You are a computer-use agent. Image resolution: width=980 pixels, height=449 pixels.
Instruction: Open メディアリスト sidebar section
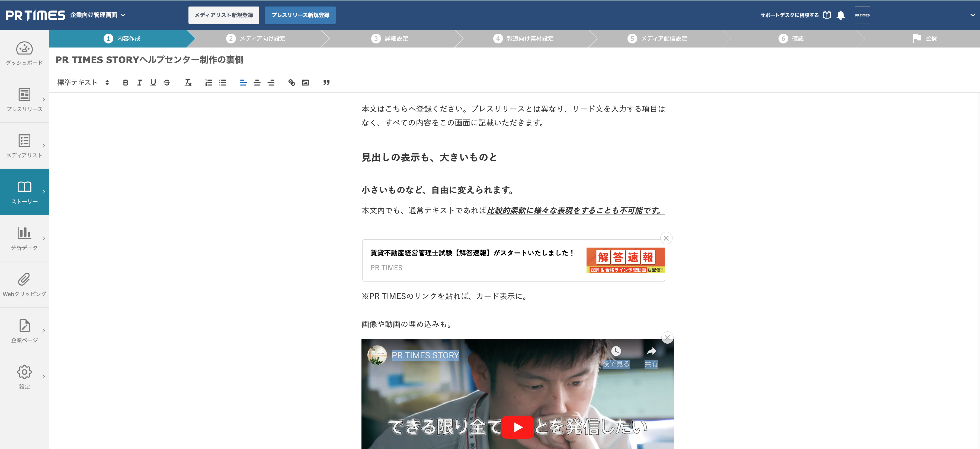pyautogui.click(x=24, y=146)
